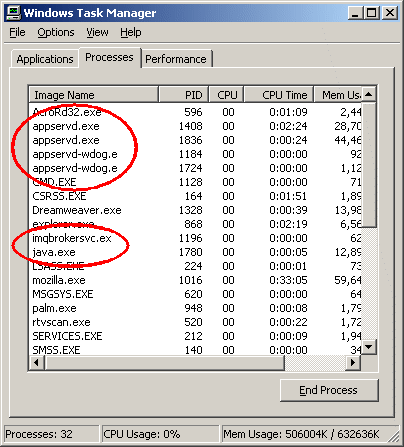The image size is (404, 447).
Task: Select the imqbrokersvc.ex process
Action: (195, 238)
